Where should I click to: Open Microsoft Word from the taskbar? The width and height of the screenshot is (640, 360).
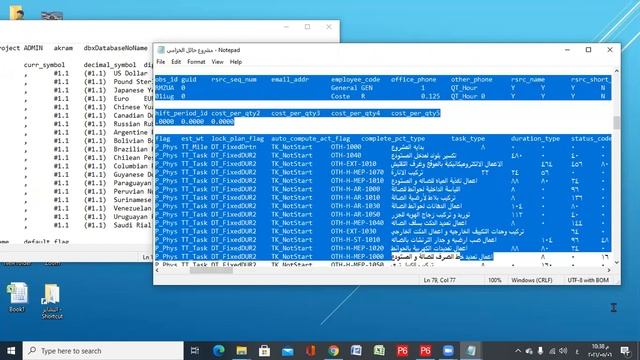(x=356, y=351)
